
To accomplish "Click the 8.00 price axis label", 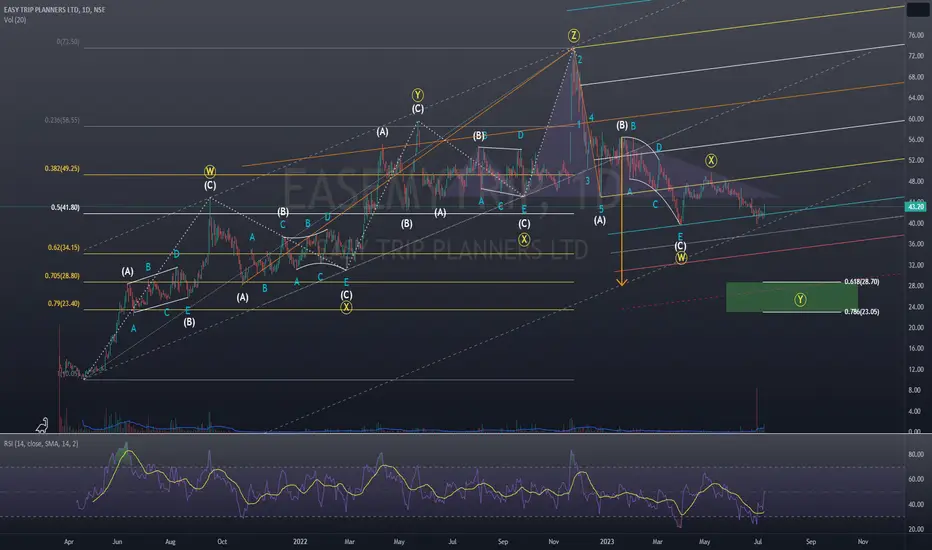I will pyautogui.click(x=915, y=390).
